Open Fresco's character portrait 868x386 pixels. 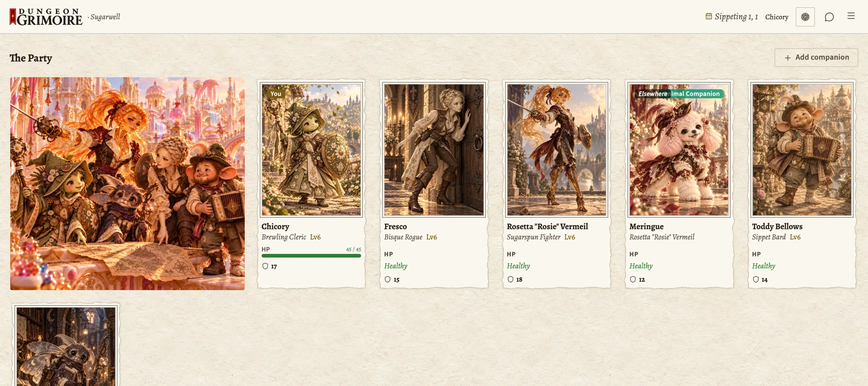pyautogui.click(x=434, y=150)
